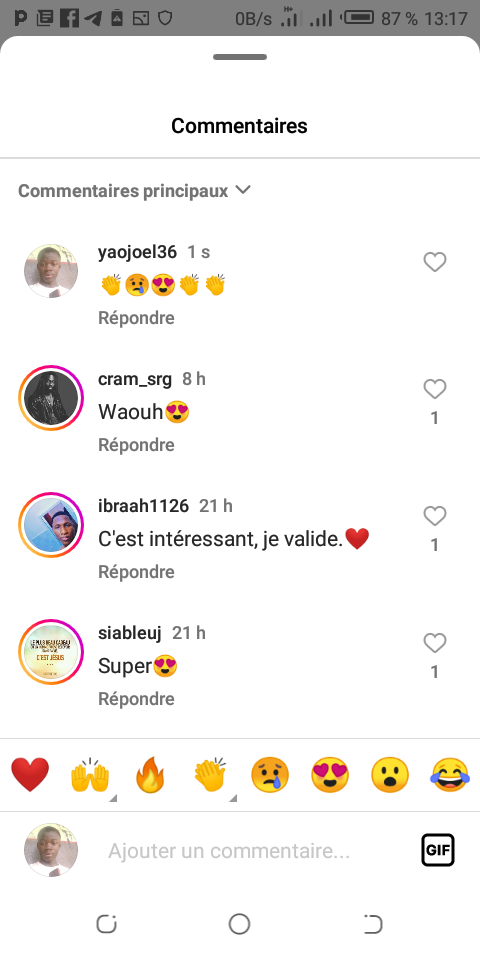Insert the red heart quick emoji
The height and width of the screenshot is (960, 480).
pyautogui.click(x=30, y=775)
